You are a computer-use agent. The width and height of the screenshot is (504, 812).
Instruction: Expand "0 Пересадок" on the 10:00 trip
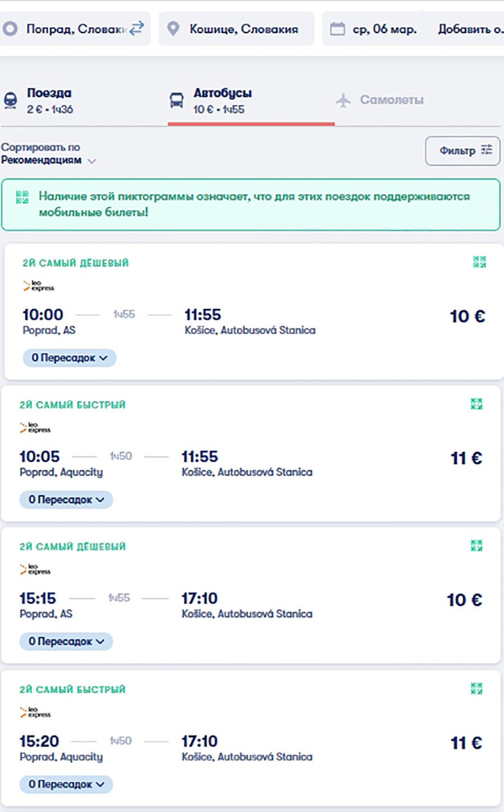coord(69,357)
